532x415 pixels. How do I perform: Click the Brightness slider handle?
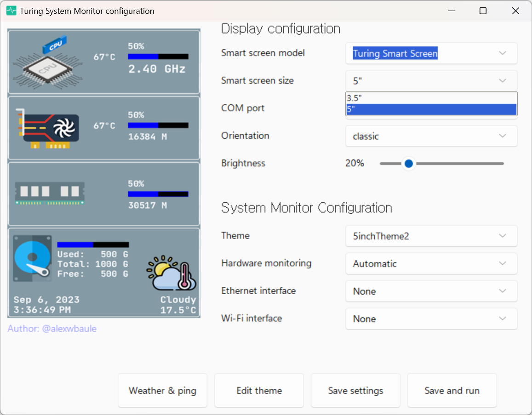click(x=409, y=163)
